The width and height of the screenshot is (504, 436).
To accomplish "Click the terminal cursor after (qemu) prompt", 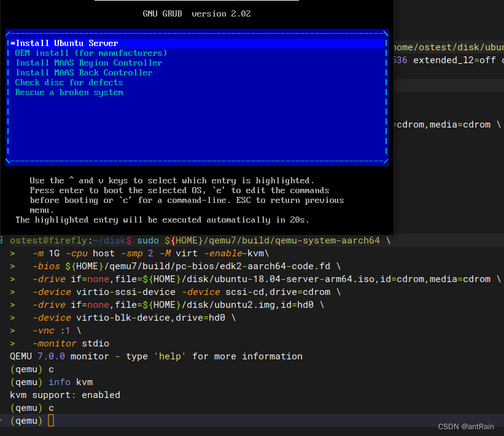I will click(51, 421).
